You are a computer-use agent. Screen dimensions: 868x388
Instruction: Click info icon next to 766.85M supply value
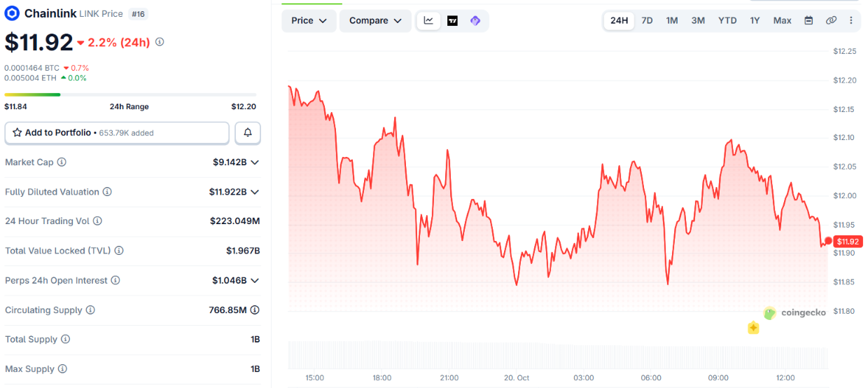(255, 310)
